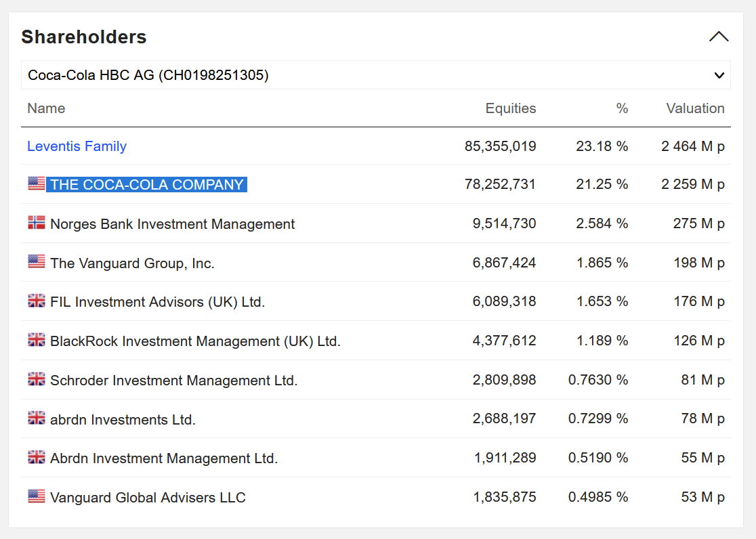Click the Equities column header
Viewport: 756px width, 539px height.
510,108
